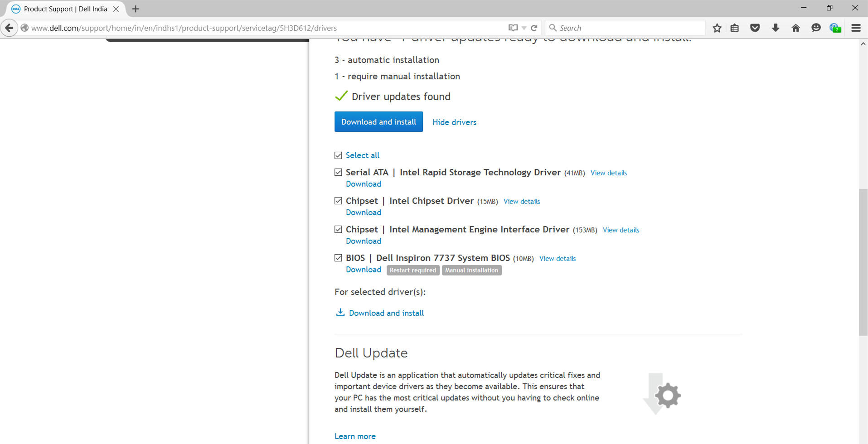
Task: Download the Serial ATA driver
Action: 364,184
